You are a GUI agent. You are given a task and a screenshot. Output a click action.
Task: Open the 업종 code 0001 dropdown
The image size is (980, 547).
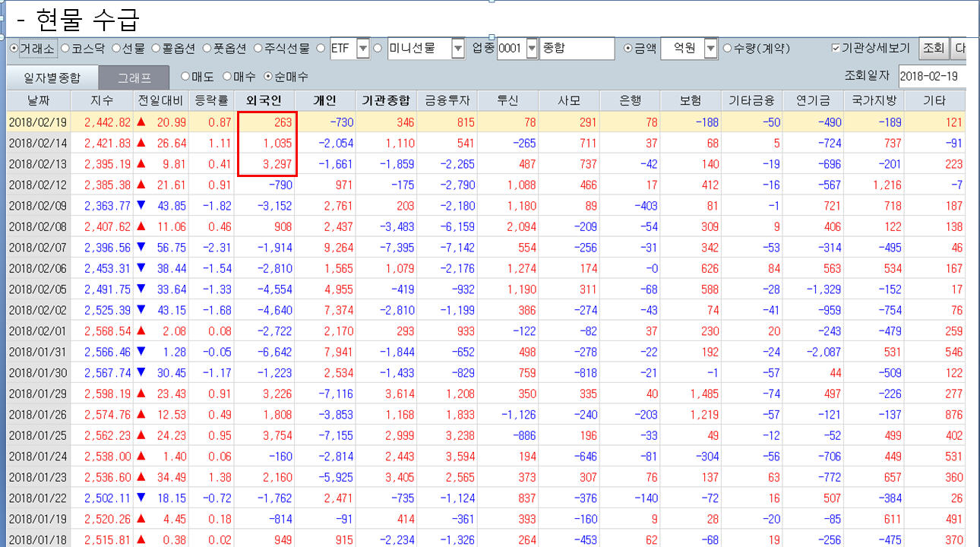click(x=531, y=49)
